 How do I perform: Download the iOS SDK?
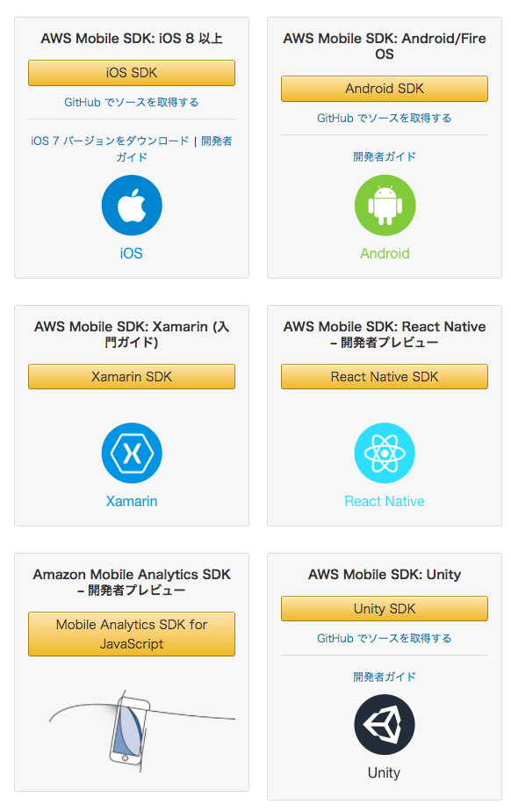pyautogui.click(x=132, y=73)
